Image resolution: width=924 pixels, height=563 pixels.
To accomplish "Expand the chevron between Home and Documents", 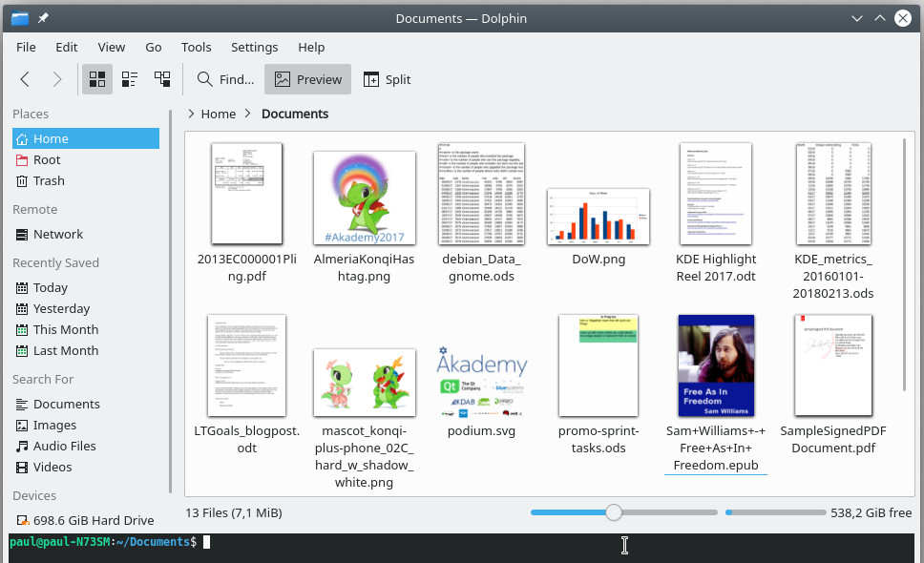I will point(248,114).
